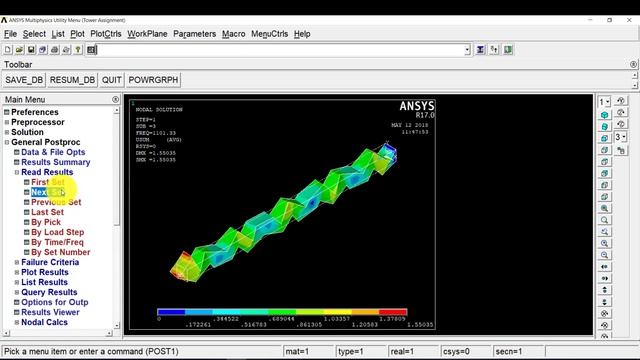Click the New Analysis icon
This screenshot has width=640, height=360.
[8, 50]
